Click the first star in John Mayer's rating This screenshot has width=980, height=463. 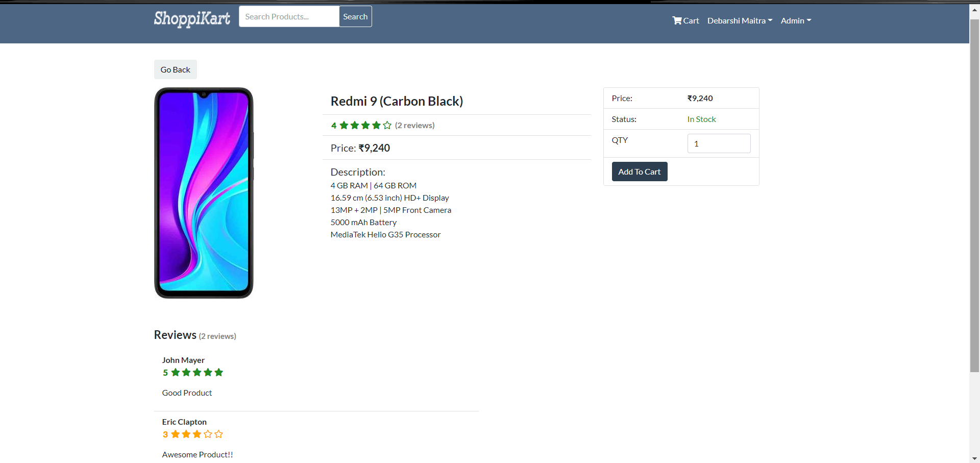coord(176,372)
